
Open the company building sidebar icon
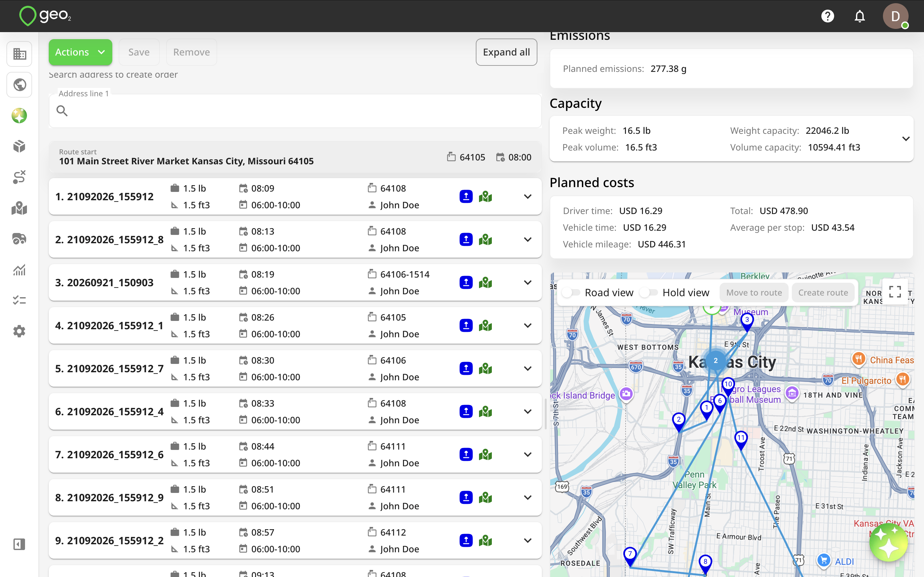19,54
